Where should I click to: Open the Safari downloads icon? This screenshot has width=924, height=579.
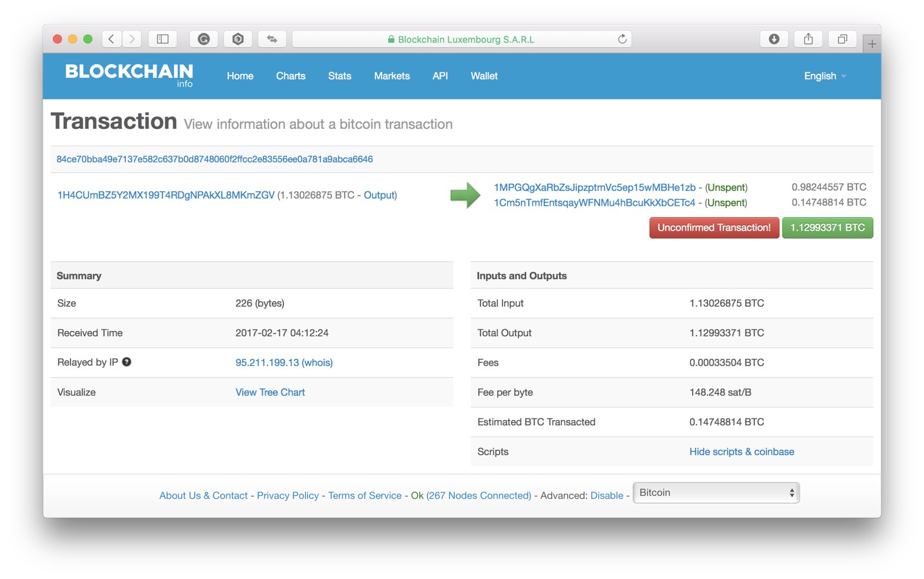tap(774, 39)
